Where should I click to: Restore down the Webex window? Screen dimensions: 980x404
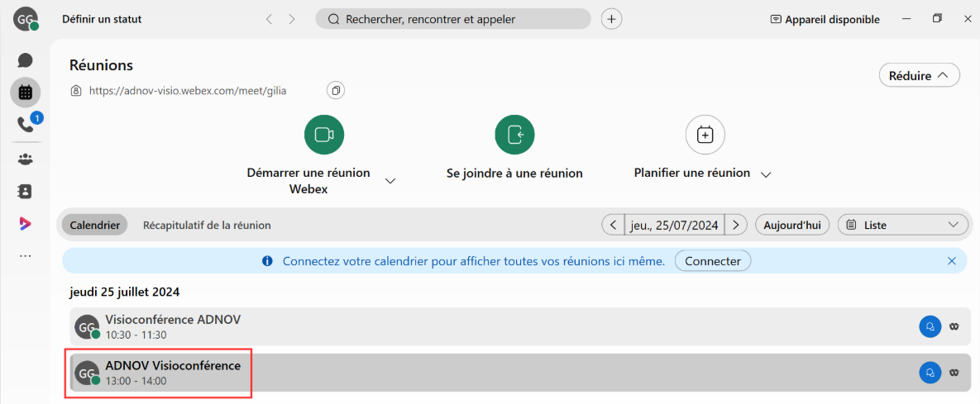(937, 19)
